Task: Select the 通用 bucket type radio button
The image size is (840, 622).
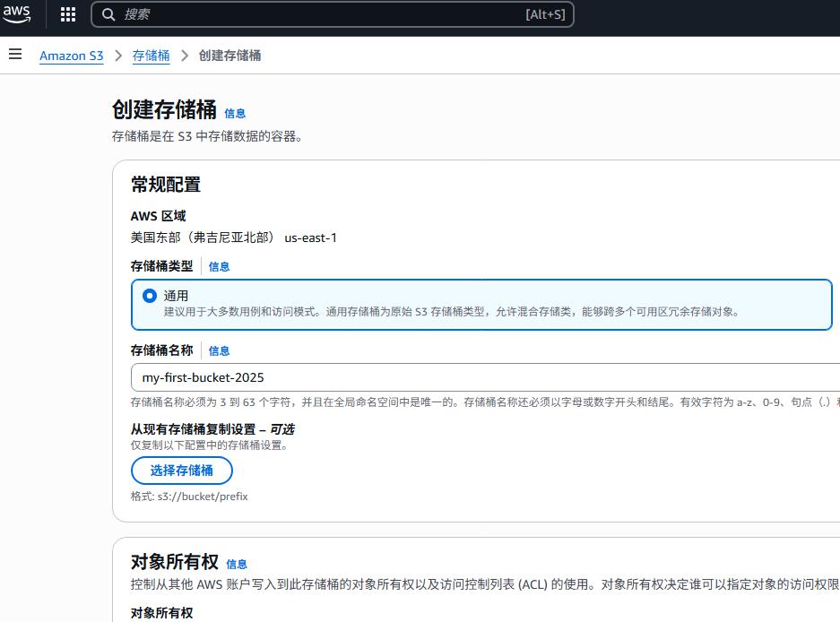Action: 150,296
